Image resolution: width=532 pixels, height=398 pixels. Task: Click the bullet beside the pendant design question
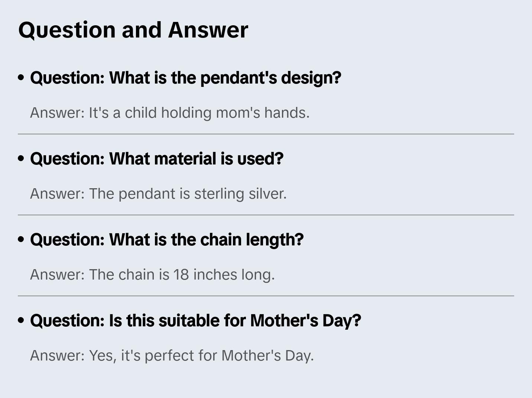[x=21, y=78]
